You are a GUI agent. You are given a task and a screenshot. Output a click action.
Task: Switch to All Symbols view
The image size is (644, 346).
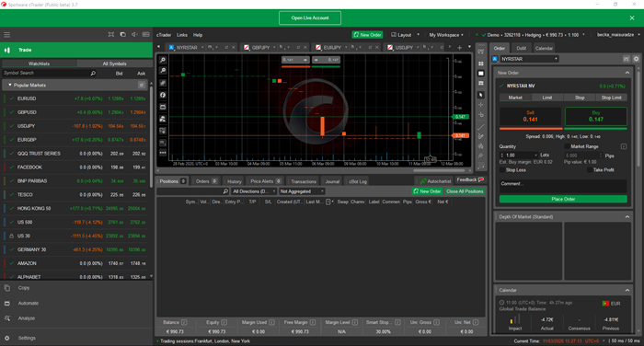tap(115, 63)
